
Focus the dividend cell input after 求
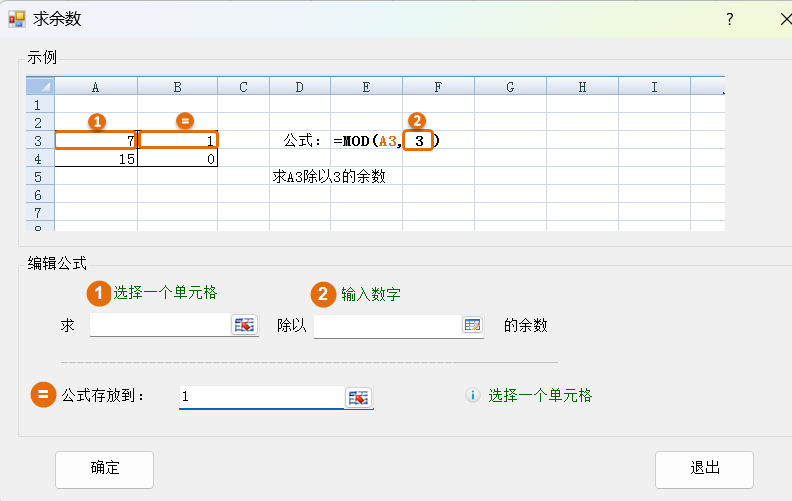[x=160, y=326]
